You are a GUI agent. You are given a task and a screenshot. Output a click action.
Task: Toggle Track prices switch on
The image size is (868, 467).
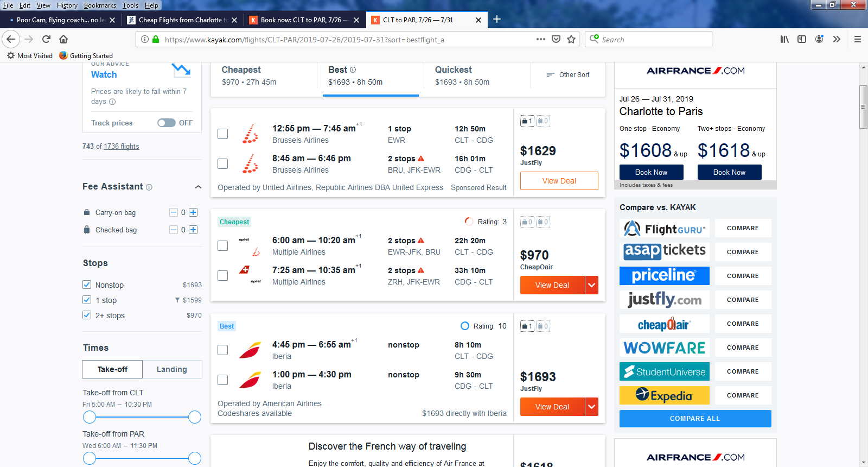click(167, 123)
